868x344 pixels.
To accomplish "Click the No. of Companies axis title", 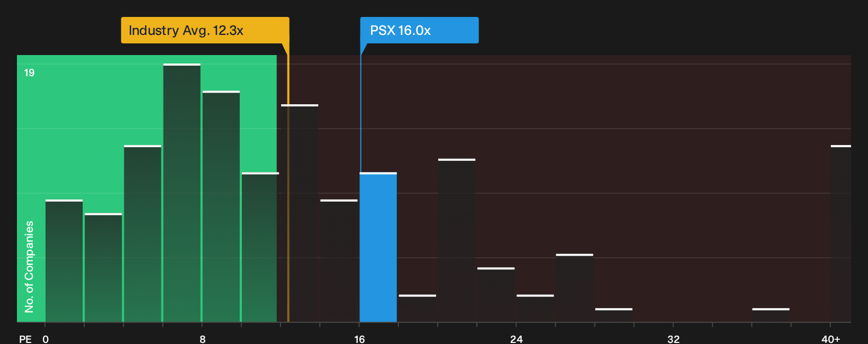I will [29, 267].
